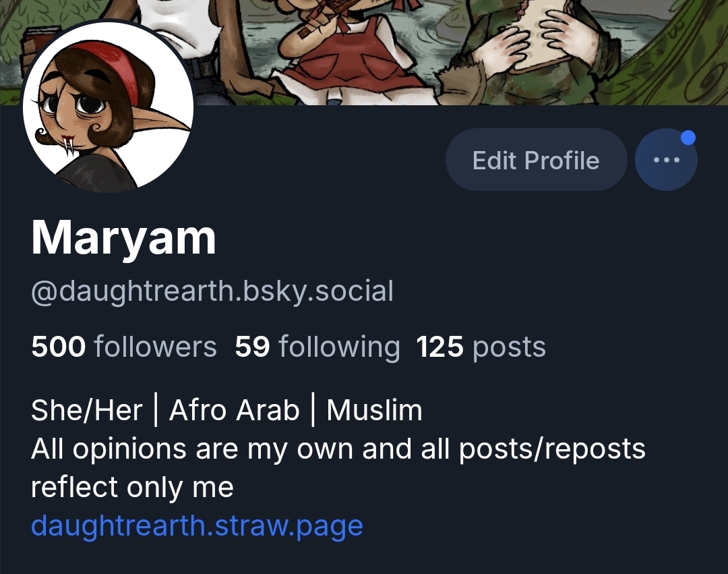This screenshot has width=728, height=574.
Task: Select the 'All opinions are my own' line
Action: (x=338, y=449)
